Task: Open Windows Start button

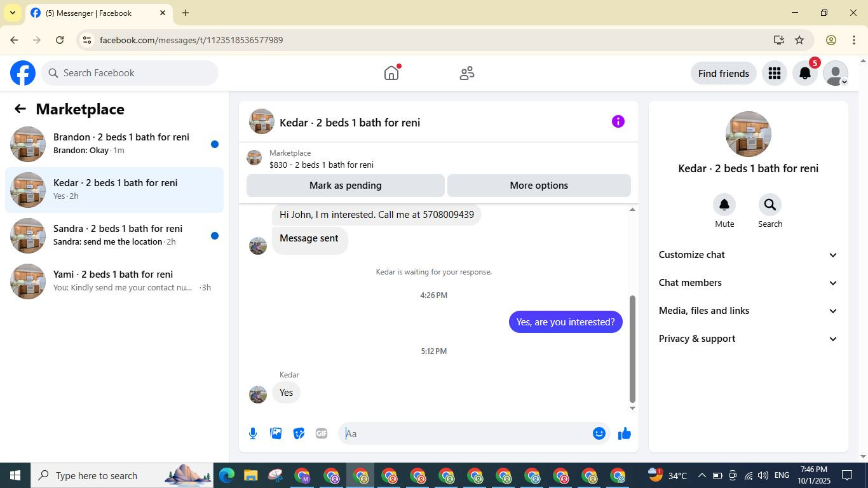Action: [15, 475]
